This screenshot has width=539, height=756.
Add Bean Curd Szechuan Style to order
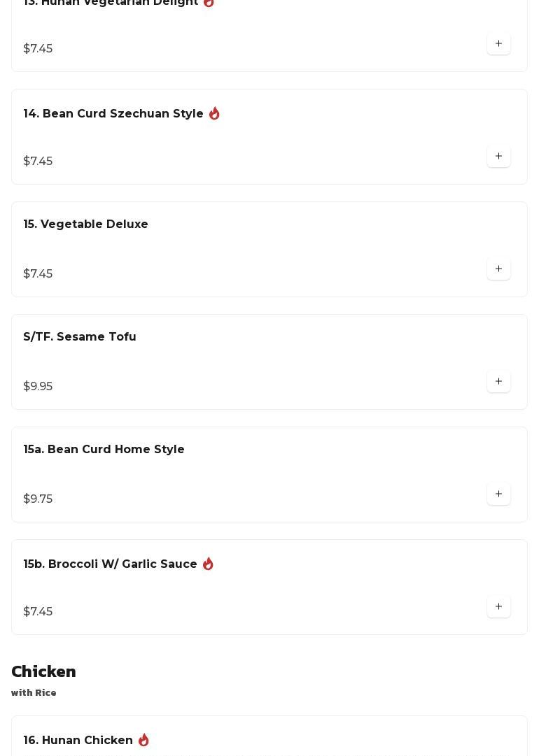[x=498, y=157]
